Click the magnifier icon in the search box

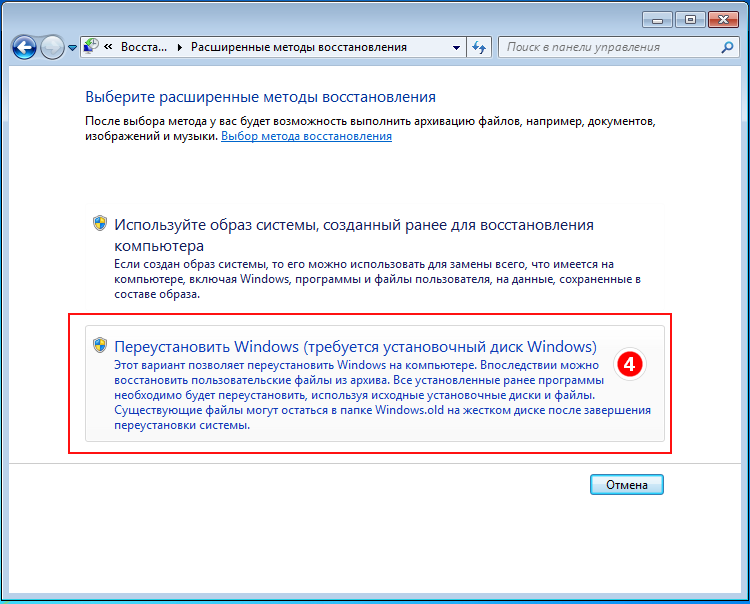pos(727,47)
